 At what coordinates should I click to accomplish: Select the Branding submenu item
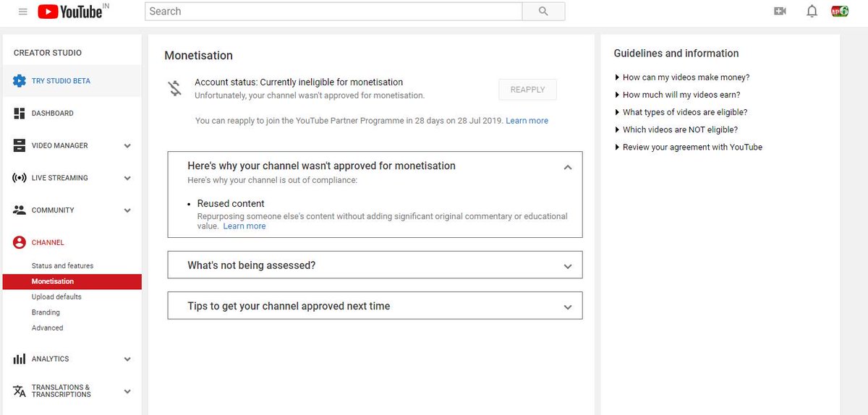coord(46,312)
